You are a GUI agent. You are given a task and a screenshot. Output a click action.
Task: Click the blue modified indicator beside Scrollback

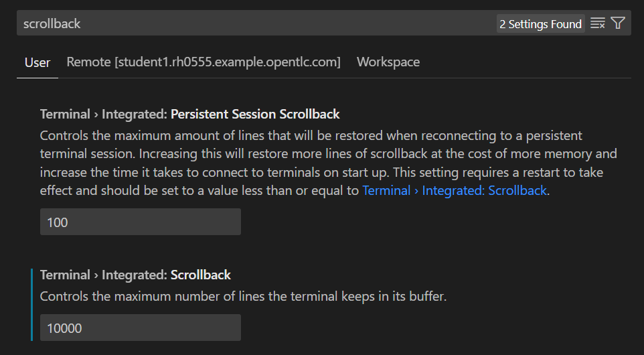31,304
